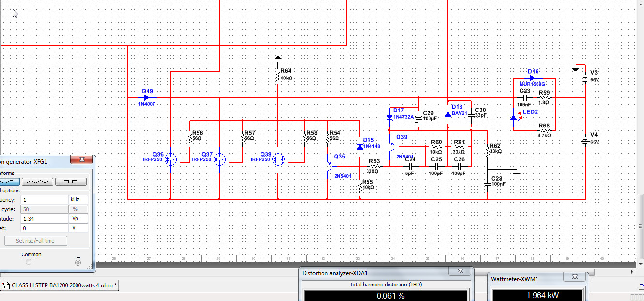This screenshot has height=301, width=644.
Task: Click the 1.8Ω value under R59
Action: (x=545, y=102)
